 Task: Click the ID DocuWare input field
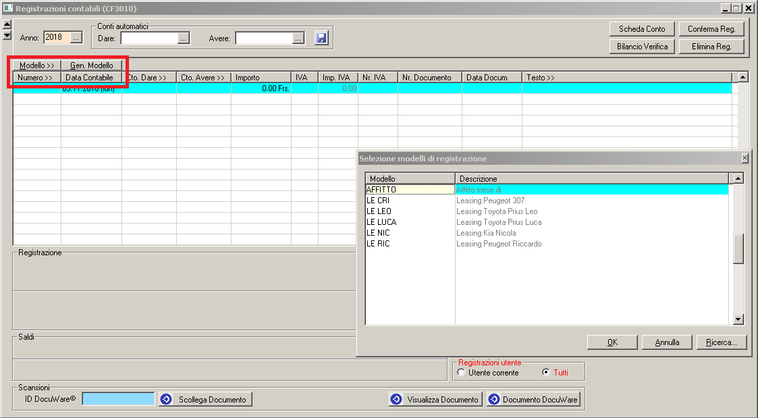click(x=118, y=399)
